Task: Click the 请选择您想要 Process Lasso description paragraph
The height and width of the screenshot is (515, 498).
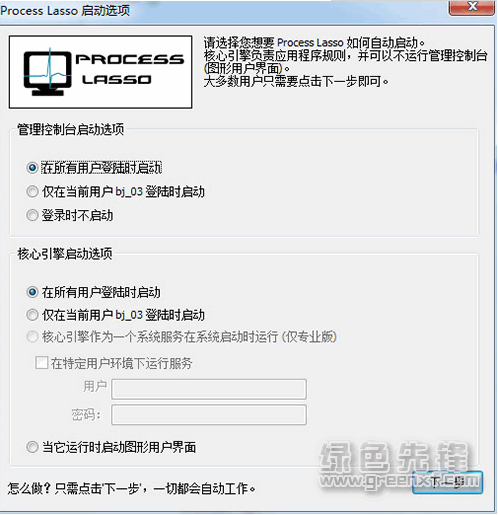Action: (x=345, y=62)
